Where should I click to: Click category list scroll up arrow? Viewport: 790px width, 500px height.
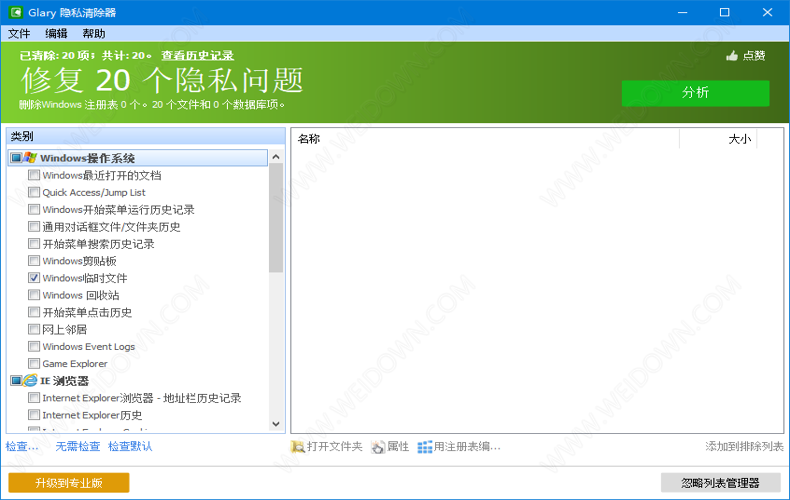click(276, 157)
